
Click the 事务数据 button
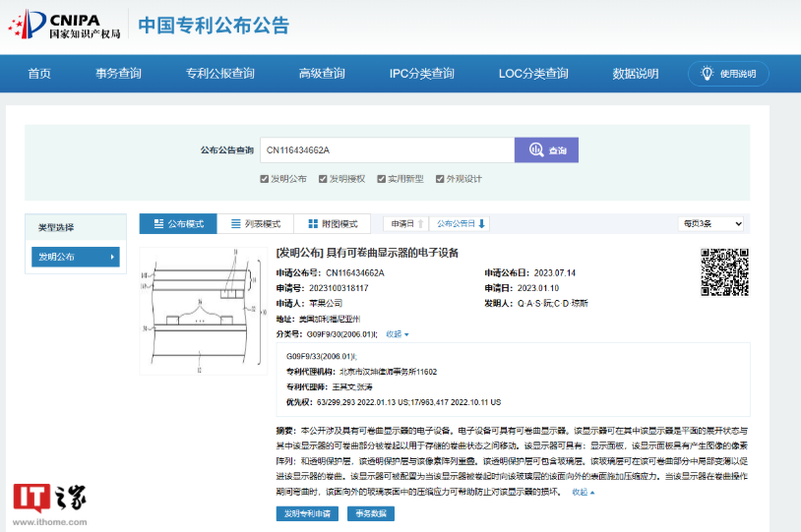pyautogui.click(x=371, y=513)
